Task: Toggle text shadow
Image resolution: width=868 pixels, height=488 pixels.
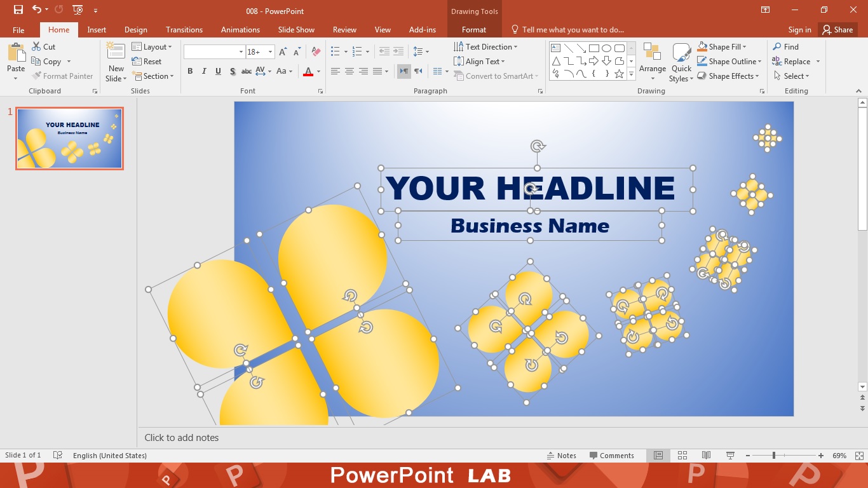Action: (233, 71)
